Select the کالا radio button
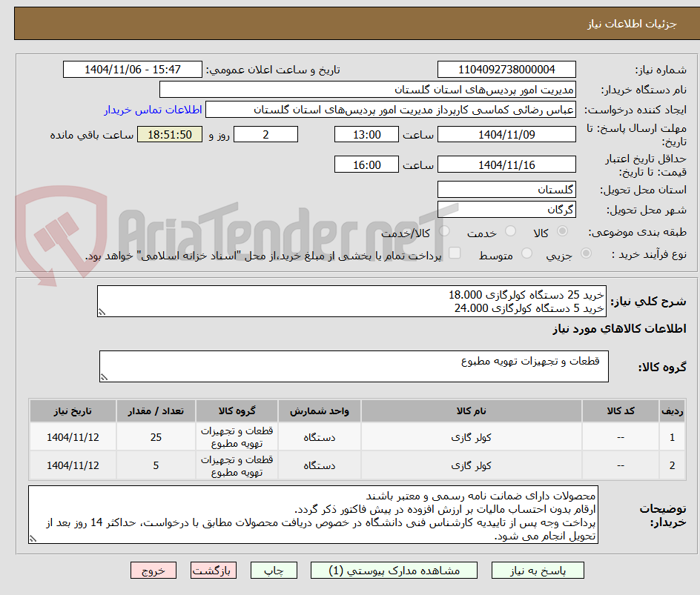The height and width of the screenshot is (595, 700). (x=563, y=231)
